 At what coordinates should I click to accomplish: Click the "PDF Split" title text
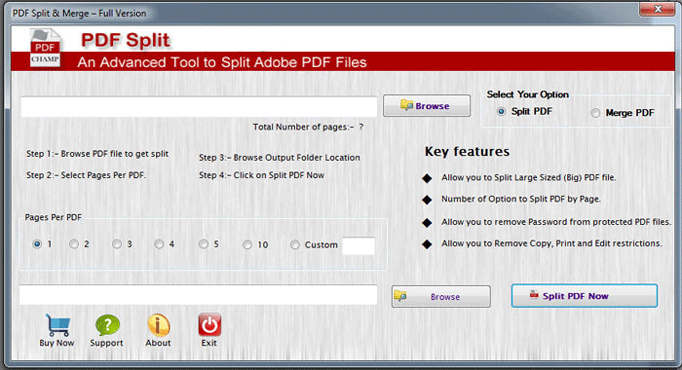[125, 40]
